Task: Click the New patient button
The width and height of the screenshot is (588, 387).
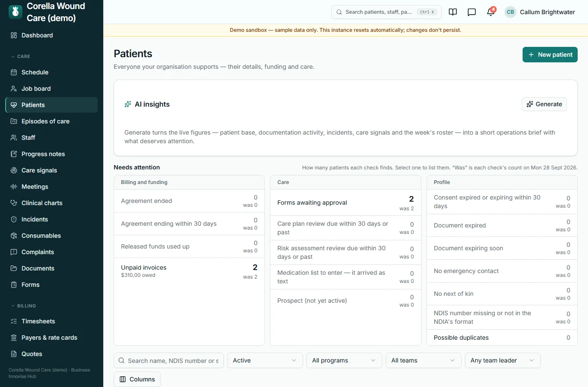Action: (x=550, y=55)
